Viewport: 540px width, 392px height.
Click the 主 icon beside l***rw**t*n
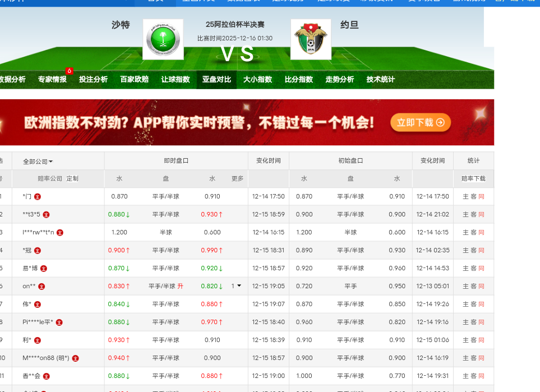60,233
